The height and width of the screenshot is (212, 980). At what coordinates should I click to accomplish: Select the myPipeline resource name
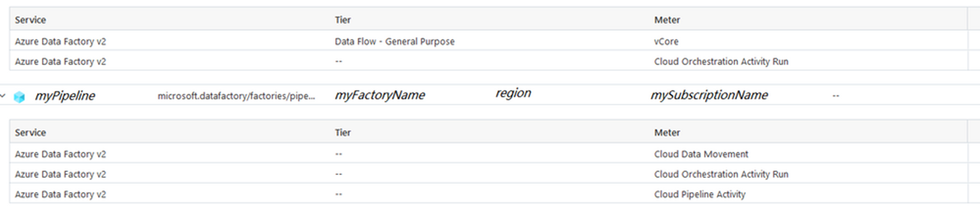pos(65,96)
